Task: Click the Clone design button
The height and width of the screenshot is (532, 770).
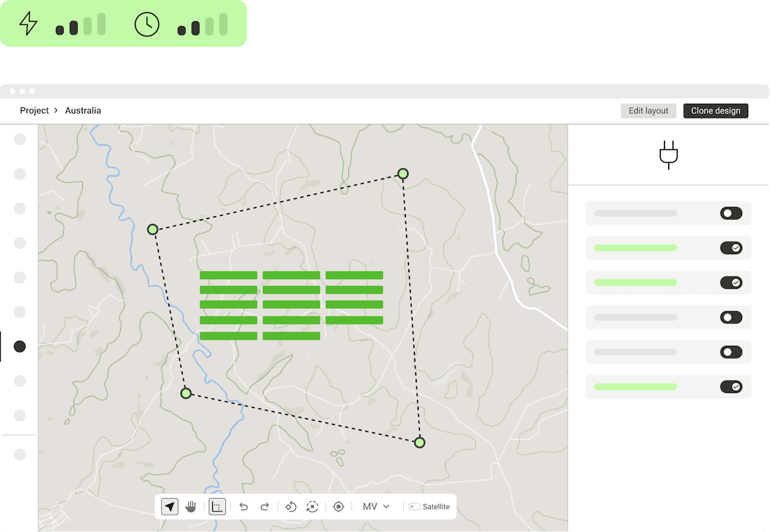Action: pyautogui.click(x=716, y=111)
